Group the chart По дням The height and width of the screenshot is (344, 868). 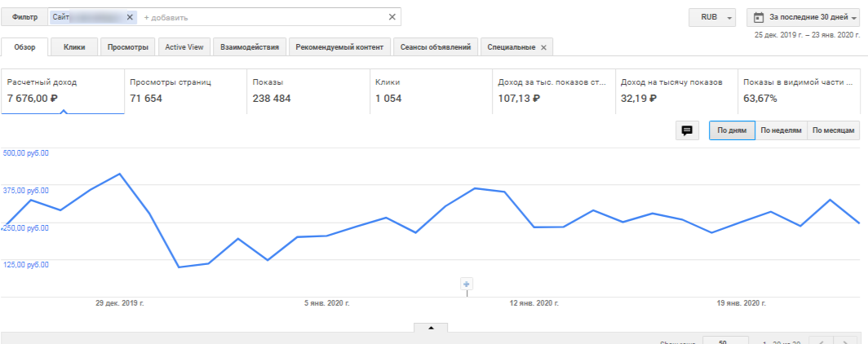[732, 131]
